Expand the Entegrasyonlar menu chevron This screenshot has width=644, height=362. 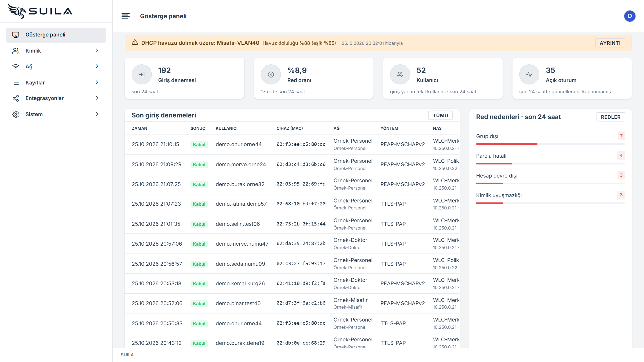[x=97, y=98]
